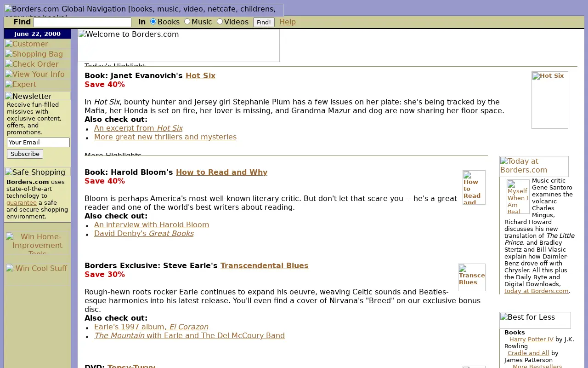The width and height of the screenshot is (588, 368).
Task: Click the Hot Six cover thumbnail
Action: click(x=550, y=100)
